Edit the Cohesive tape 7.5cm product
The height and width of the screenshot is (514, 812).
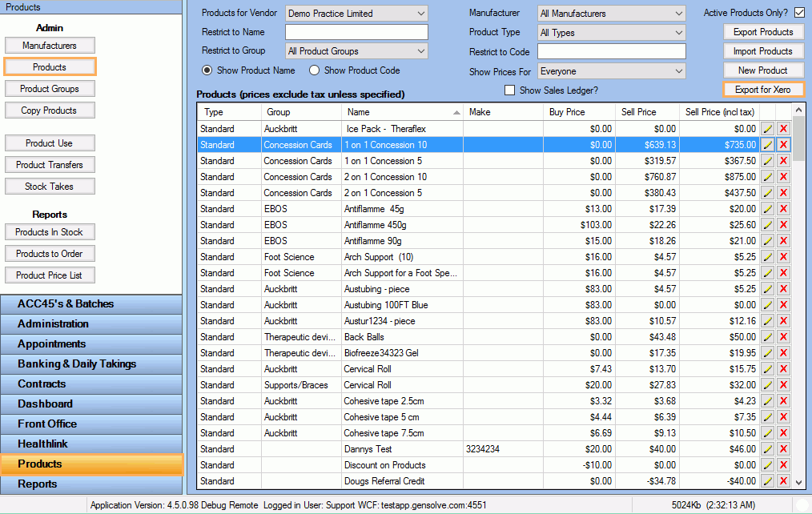click(x=767, y=434)
